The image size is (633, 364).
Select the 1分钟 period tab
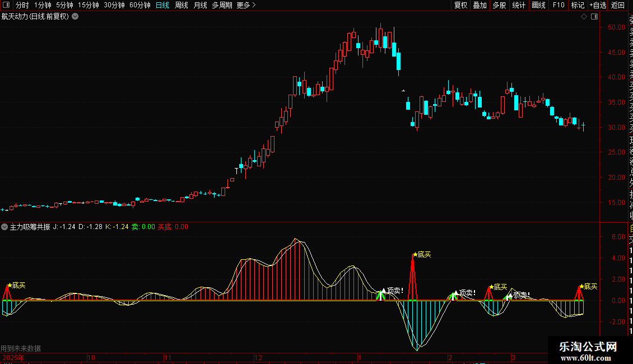click(x=43, y=5)
